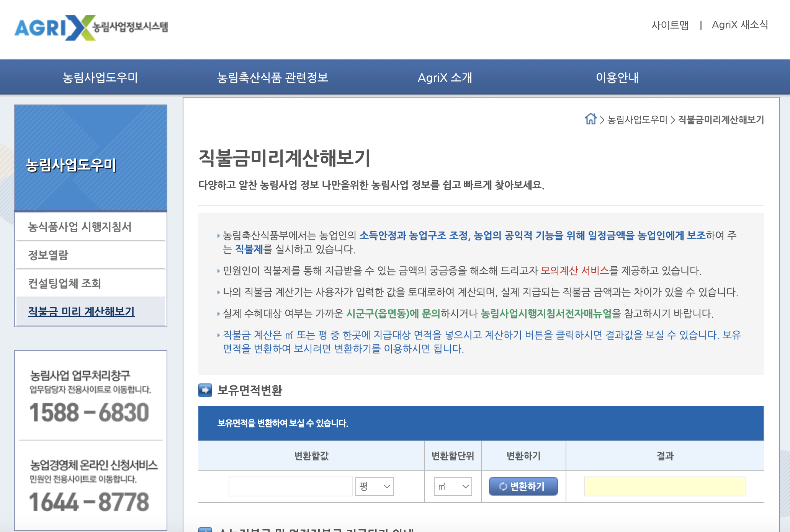Open the AgriX 소개 menu
This screenshot has width=790, height=532.
tap(445, 77)
